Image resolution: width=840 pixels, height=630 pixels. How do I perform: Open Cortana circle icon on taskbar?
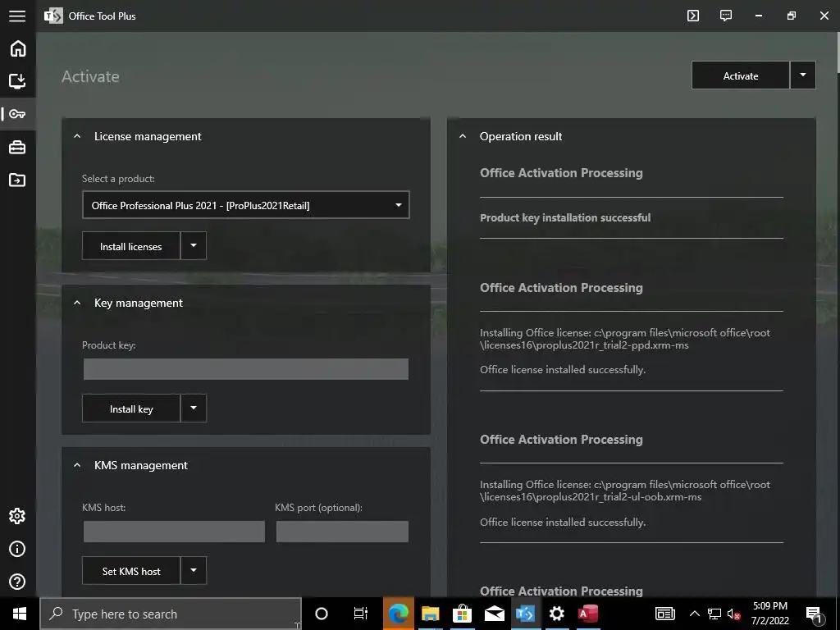click(x=322, y=614)
